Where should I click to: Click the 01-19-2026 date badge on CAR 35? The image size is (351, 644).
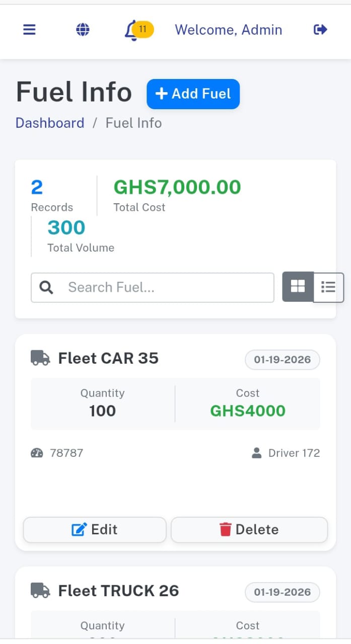tap(282, 360)
